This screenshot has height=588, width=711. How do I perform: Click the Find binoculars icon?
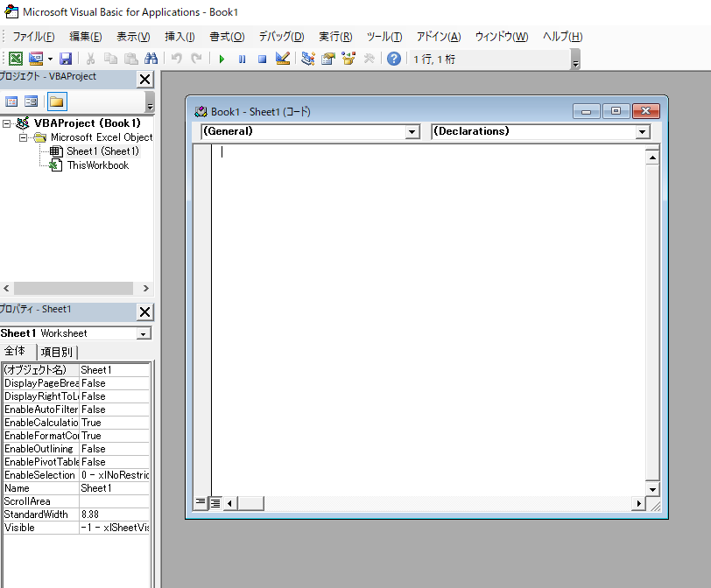point(151,59)
